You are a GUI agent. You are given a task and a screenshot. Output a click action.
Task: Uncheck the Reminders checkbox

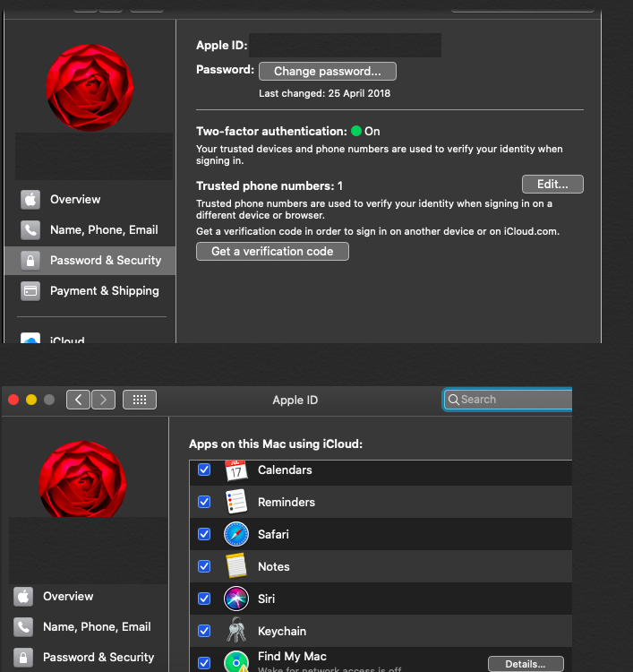click(x=204, y=502)
